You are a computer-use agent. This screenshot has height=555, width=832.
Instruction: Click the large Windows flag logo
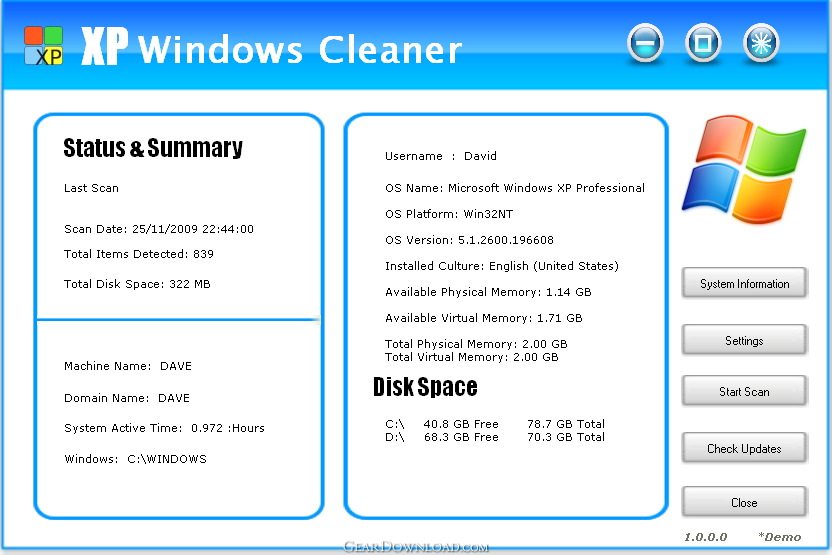tap(744, 169)
